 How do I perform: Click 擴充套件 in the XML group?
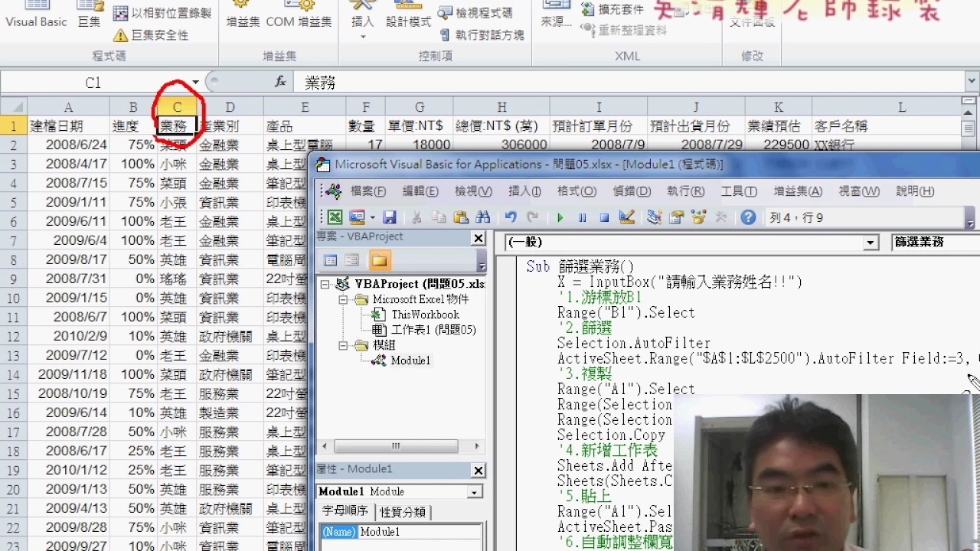[x=612, y=9]
